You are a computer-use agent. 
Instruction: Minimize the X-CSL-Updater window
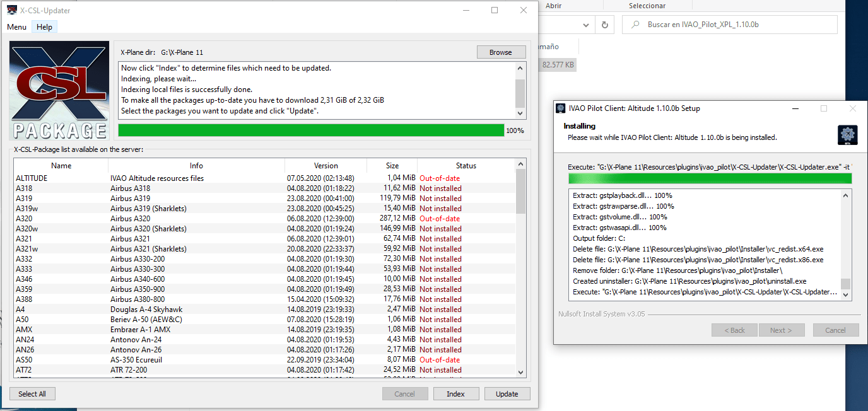point(466,10)
